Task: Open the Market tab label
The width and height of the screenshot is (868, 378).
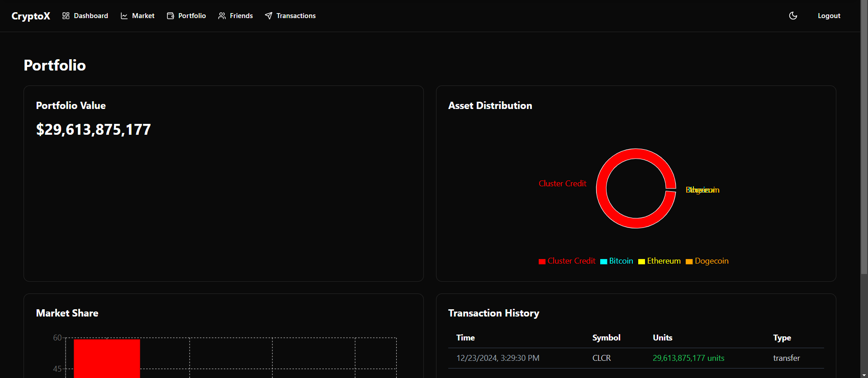Action: (x=143, y=16)
